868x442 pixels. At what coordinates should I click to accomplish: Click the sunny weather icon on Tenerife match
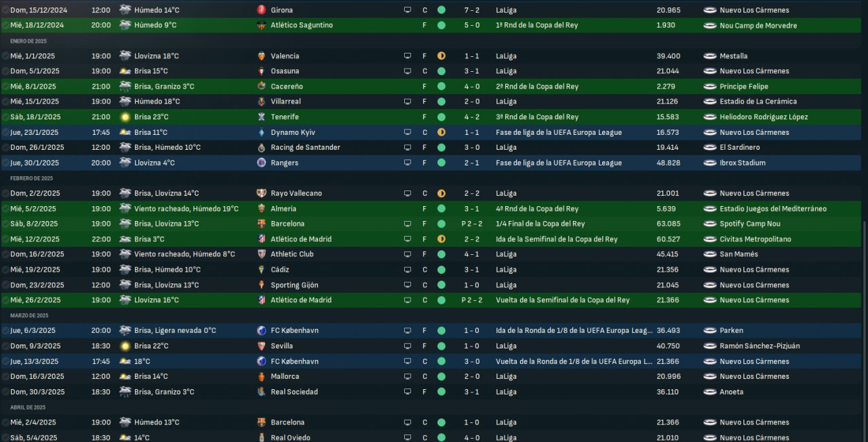point(125,117)
